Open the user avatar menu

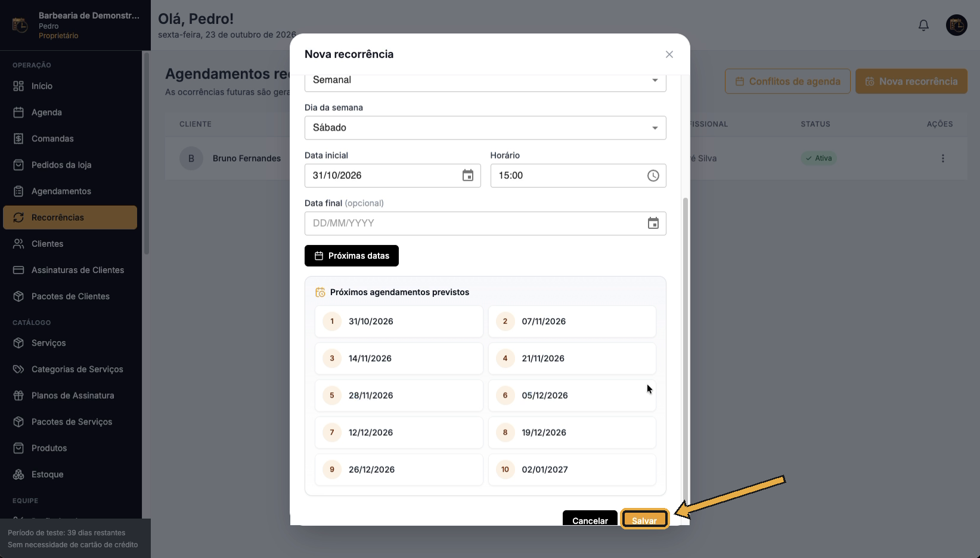(x=957, y=25)
